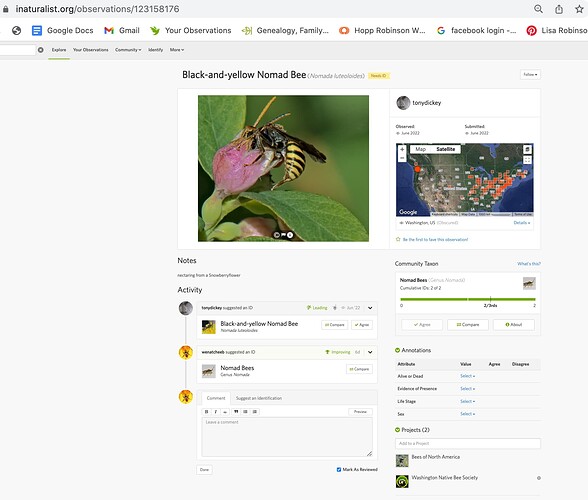This screenshot has height=500, width=588.
Task: Open the Gmail bookmark
Action: (x=122, y=30)
